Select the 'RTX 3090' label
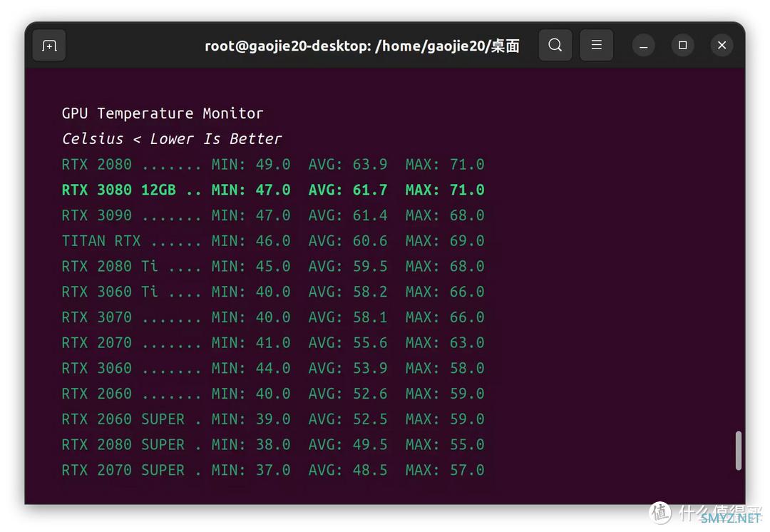Viewport: 770px width, 532px height. pyautogui.click(x=97, y=215)
